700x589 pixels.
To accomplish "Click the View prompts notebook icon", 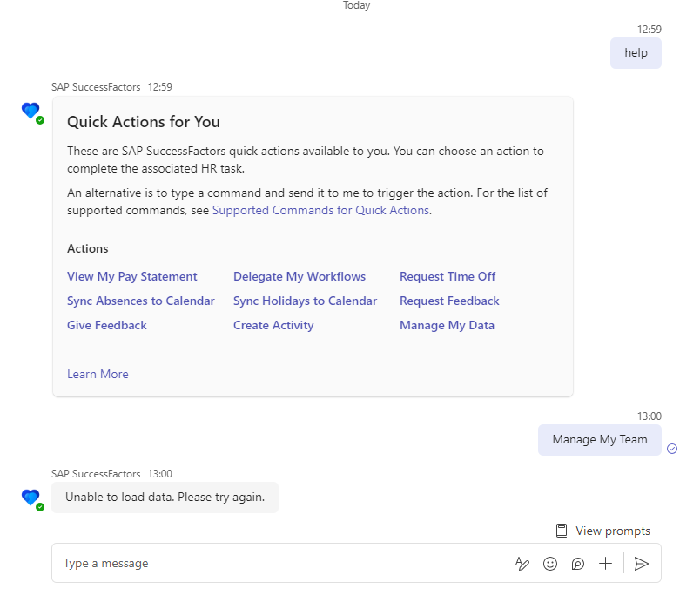I will click(x=562, y=531).
